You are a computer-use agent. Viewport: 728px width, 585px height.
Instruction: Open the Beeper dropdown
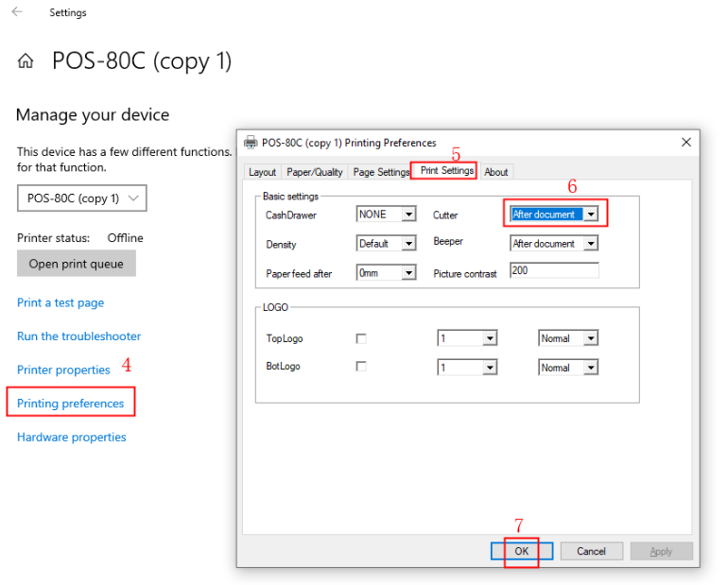pos(554,243)
